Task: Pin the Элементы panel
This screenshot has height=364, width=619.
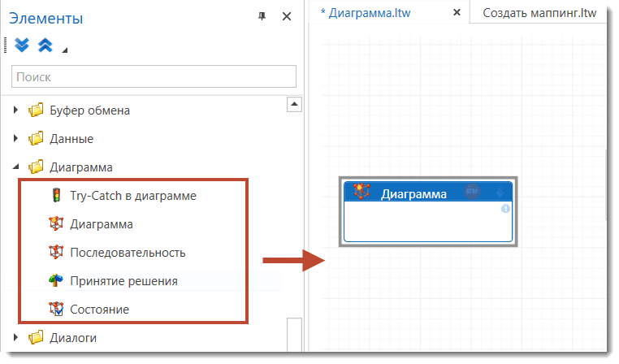Action: point(262,16)
